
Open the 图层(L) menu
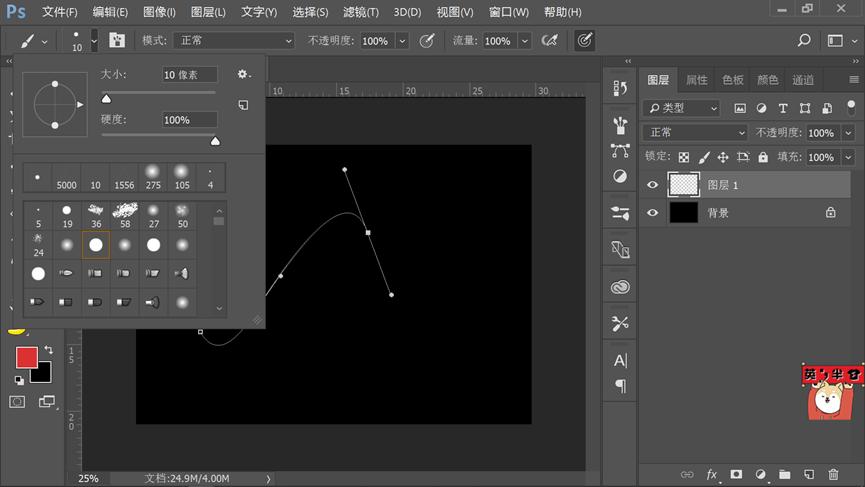pyautogui.click(x=208, y=12)
